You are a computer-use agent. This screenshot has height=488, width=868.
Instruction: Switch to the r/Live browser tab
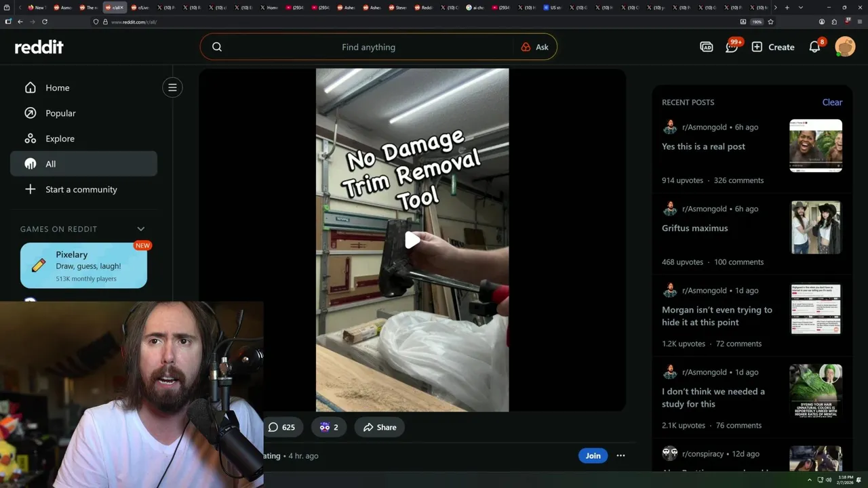[x=140, y=7]
